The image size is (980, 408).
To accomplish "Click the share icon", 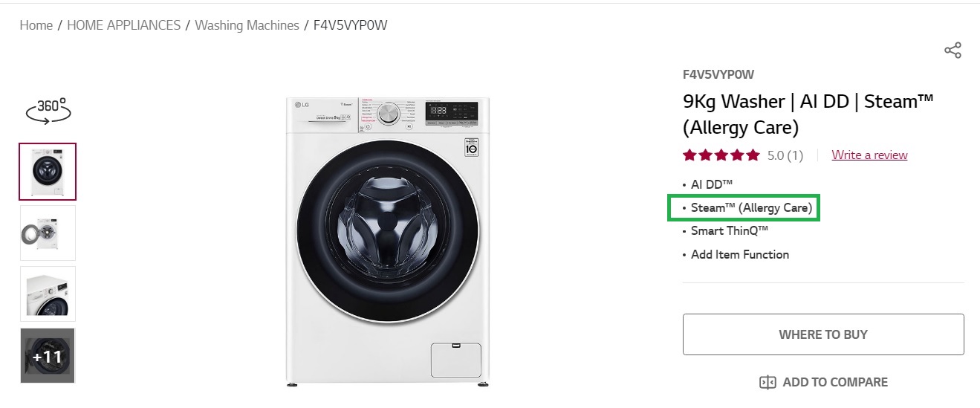I will click(953, 51).
